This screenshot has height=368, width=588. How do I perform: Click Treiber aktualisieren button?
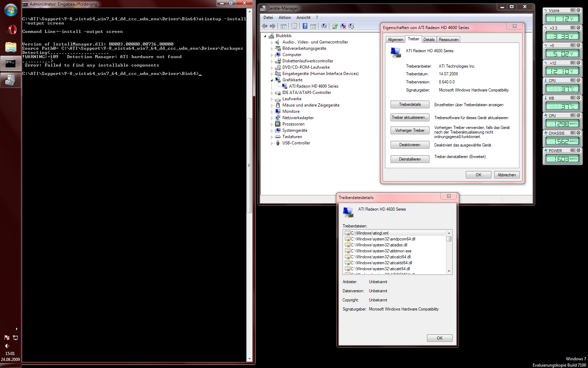click(410, 117)
